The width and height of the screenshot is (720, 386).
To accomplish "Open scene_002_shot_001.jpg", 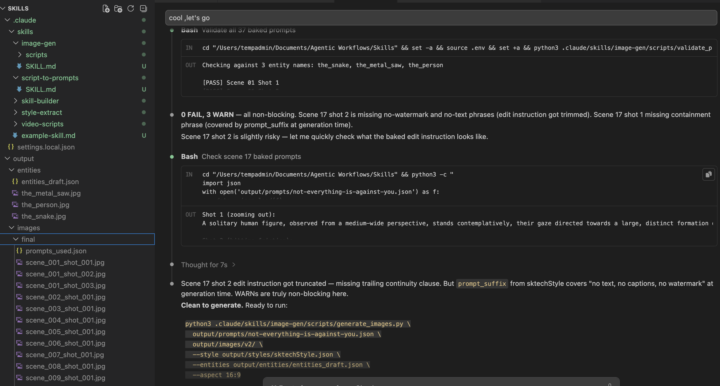I will 65,297.
